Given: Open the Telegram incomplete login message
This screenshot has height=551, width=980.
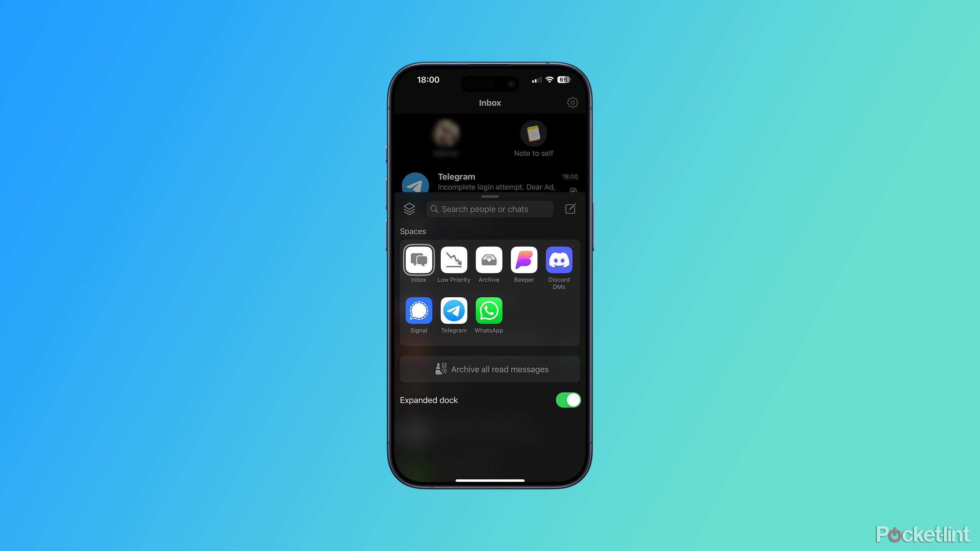Looking at the screenshot, I should 490,182.
